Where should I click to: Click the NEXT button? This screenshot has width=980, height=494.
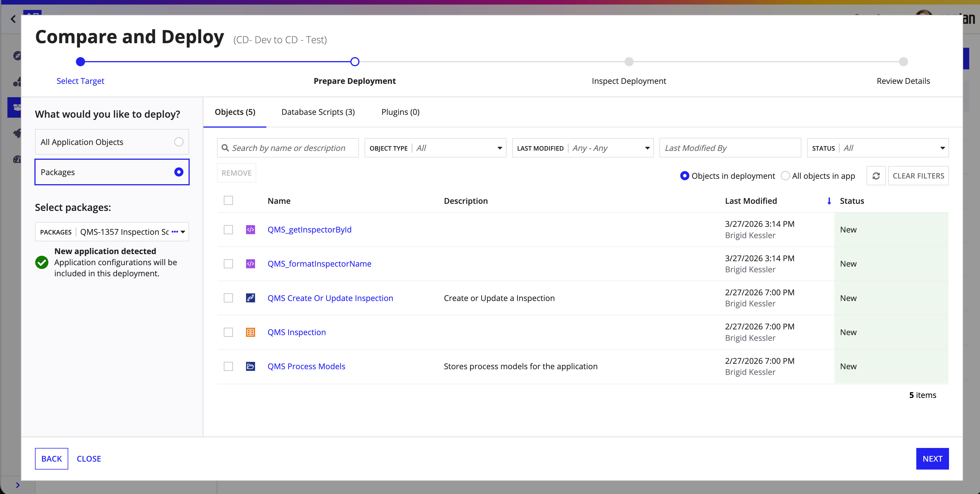[x=932, y=459]
